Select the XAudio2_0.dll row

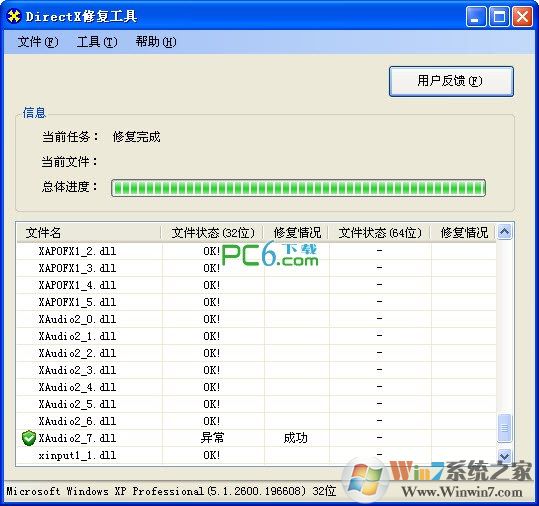click(x=256, y=319)
